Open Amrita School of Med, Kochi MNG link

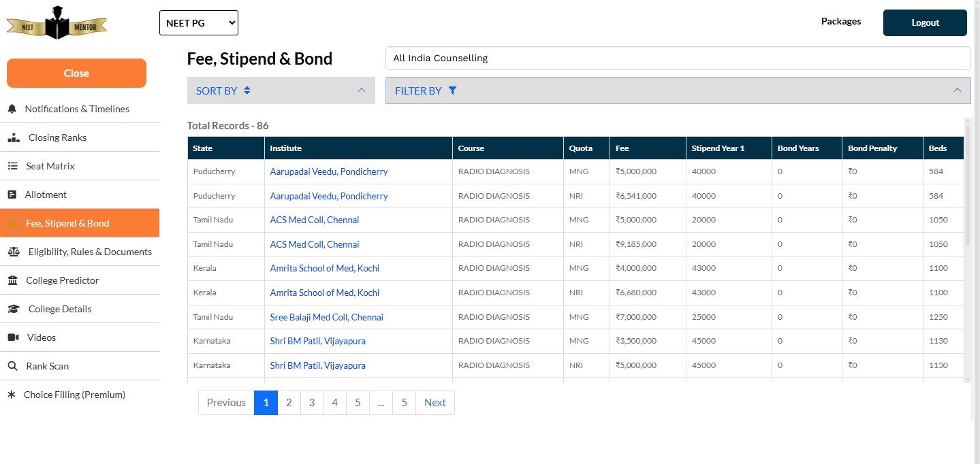coord(324,268)
